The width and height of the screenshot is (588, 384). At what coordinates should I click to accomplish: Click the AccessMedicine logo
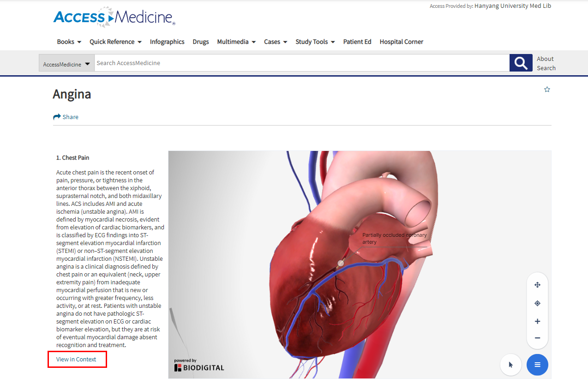(x=114, y=18)
